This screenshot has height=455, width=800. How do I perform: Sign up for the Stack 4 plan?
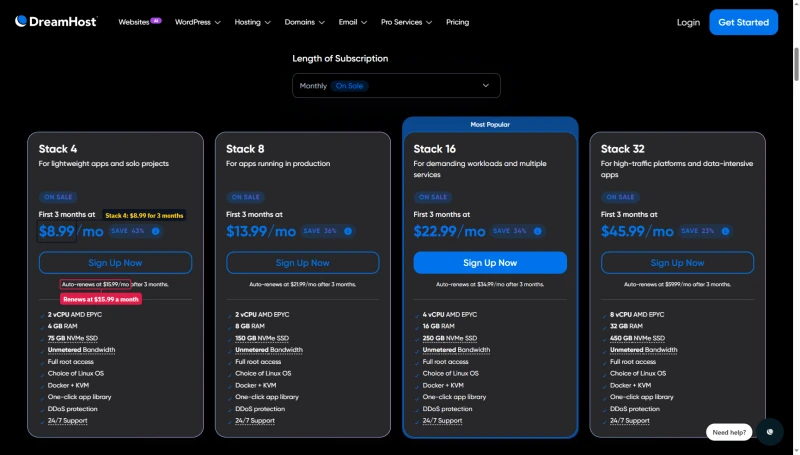point(115,263)
